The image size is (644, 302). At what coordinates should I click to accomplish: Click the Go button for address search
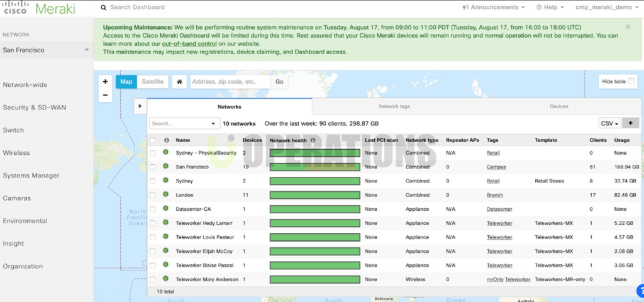279,82
